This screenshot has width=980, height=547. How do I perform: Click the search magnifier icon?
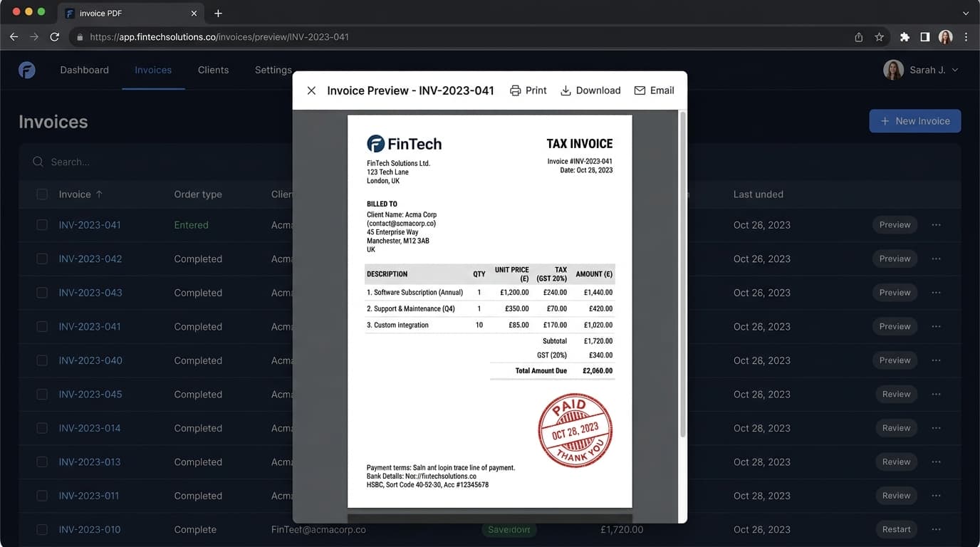tap(38, 162)
